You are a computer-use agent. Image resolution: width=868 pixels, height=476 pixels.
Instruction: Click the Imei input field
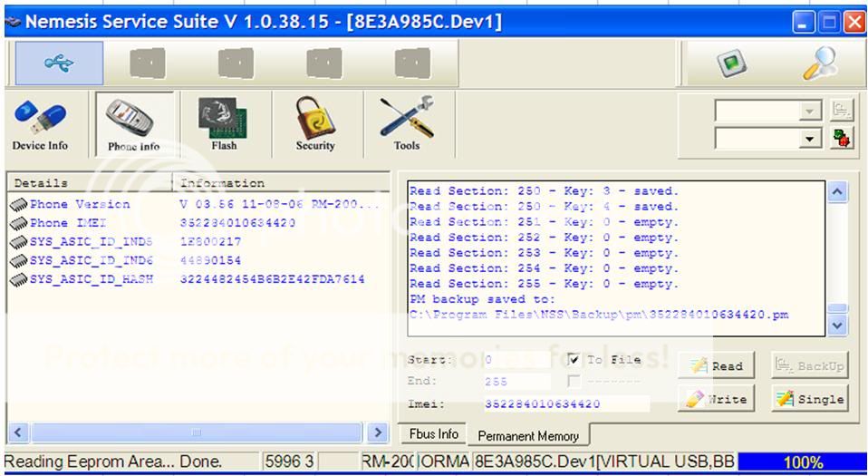(567, 404)
